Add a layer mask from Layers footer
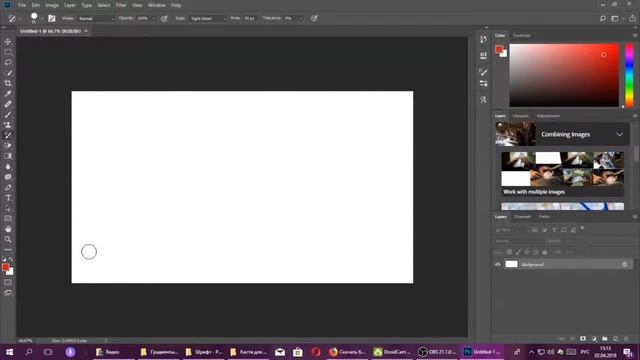This screenshot has height=360, width=640. (583, 339)
